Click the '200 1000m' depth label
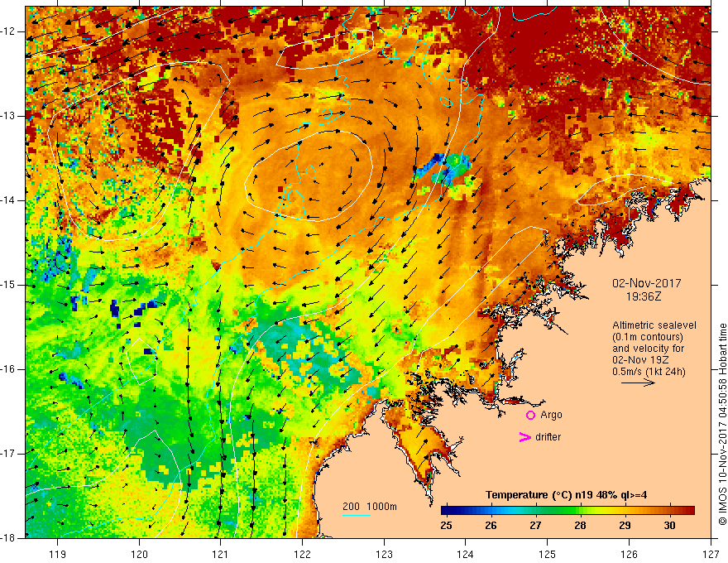The image size is (728, 563). 370,507
